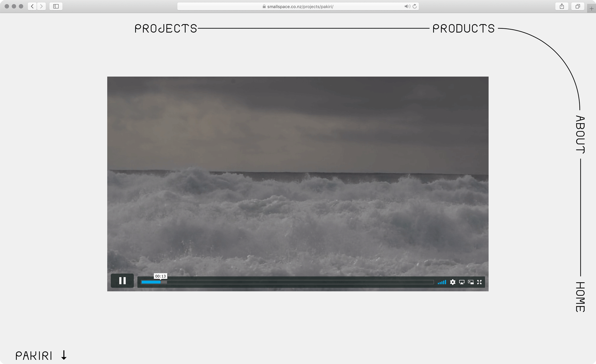Show all tabs overview

tap(578, 6)
